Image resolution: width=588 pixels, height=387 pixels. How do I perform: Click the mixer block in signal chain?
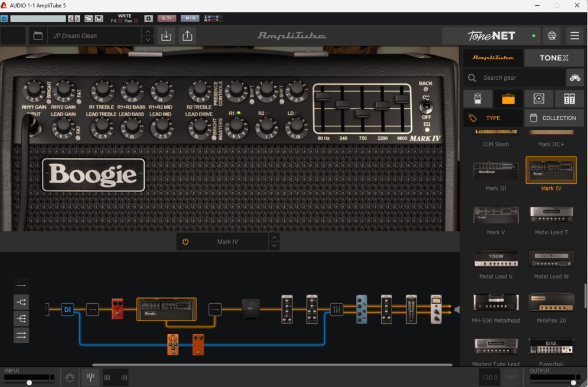(x=336, y=309)
